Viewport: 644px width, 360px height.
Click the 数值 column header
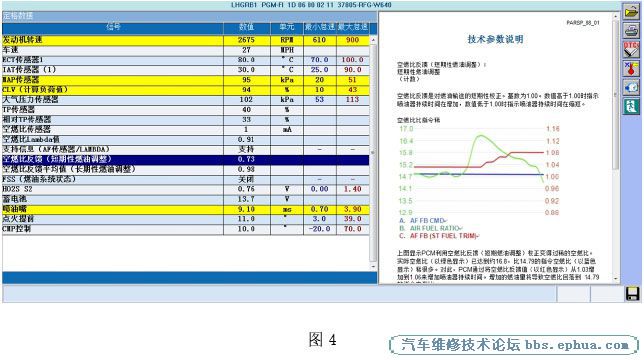pos(246,27)
